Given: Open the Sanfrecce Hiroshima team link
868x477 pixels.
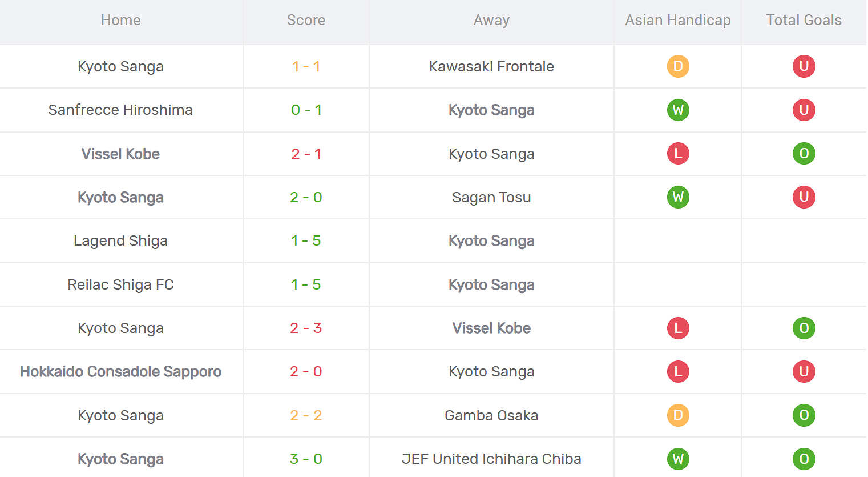Looking at the screenshot, I should pyautogui.click(x=120, y=110).
